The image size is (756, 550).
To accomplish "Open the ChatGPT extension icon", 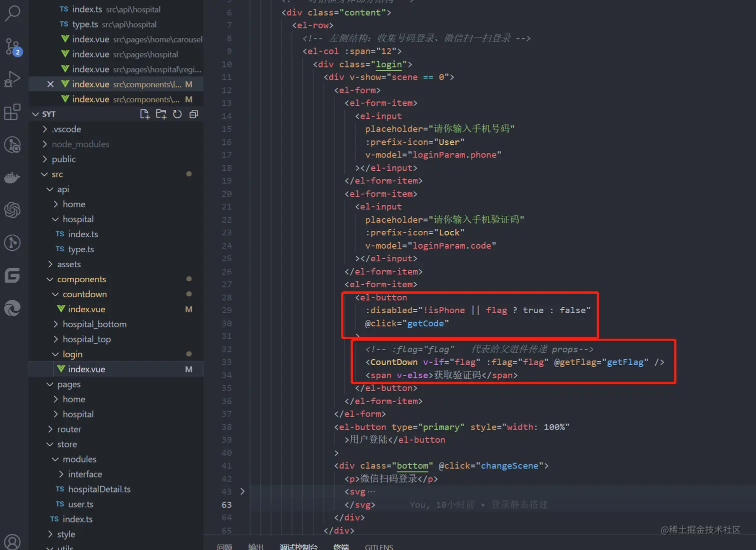I will point(12,210).
